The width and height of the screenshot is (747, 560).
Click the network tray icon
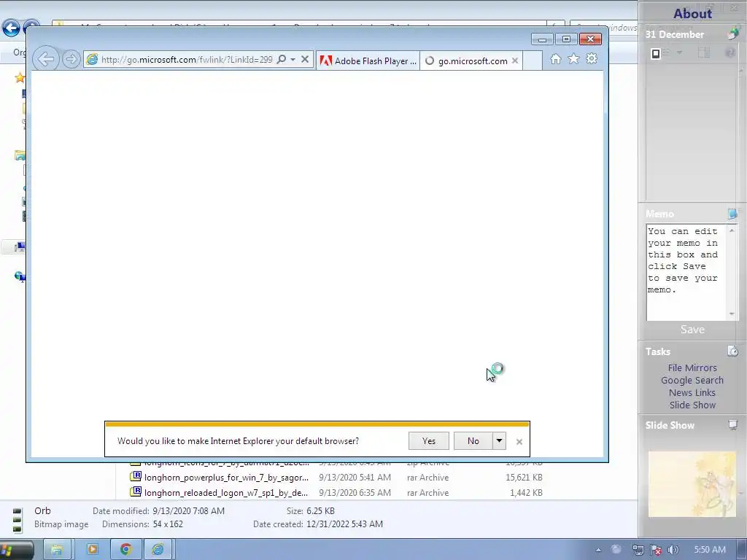[x=638, y=550]
